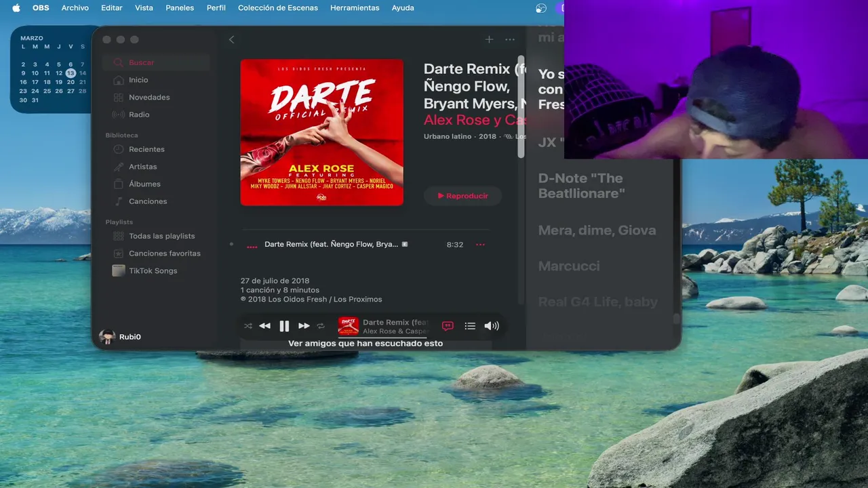Open the Up Next queue list icon

click(470, 326)
